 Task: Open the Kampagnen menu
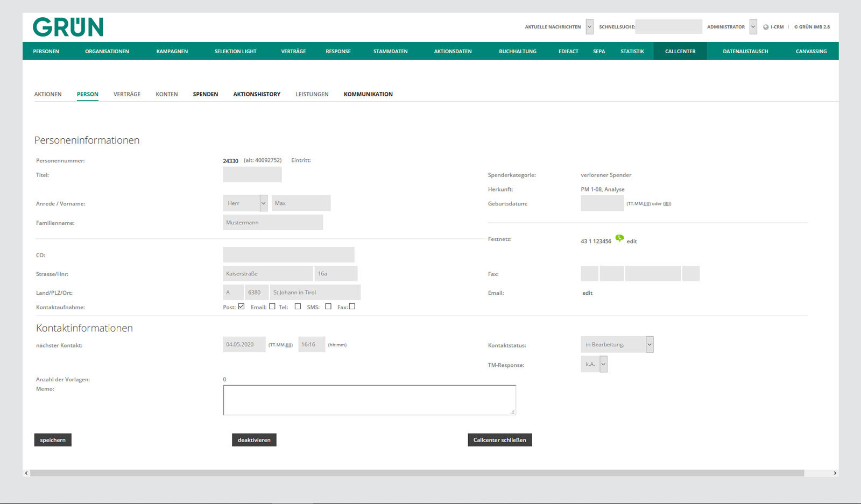click(172, 51)
